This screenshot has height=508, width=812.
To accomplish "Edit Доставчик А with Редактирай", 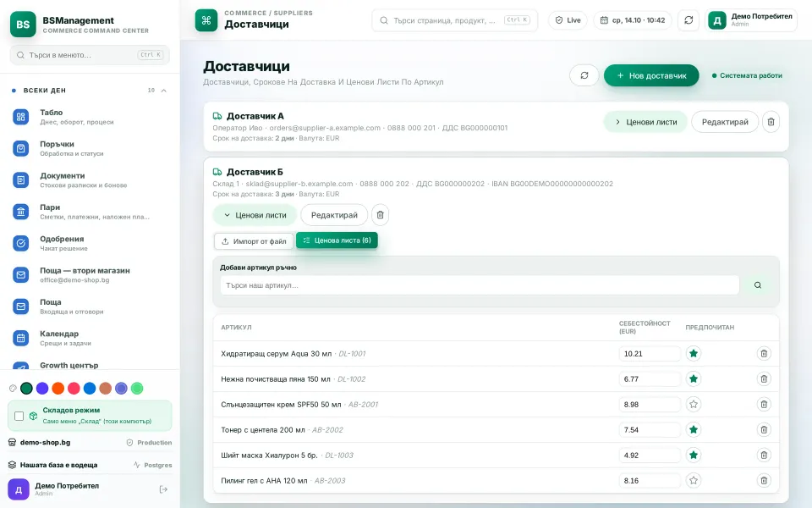I will click(x=725, y=122).
